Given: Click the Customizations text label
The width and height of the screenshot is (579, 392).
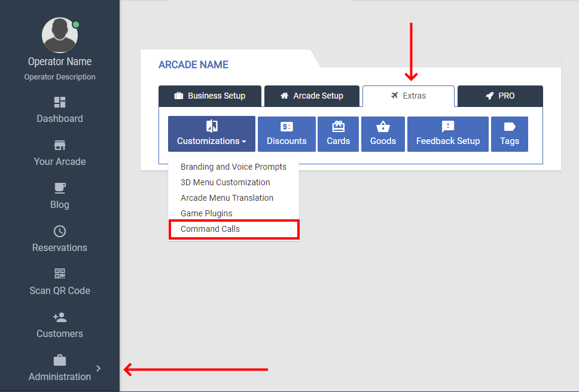Looking at the screenshot, I should (x=208, y=141).
